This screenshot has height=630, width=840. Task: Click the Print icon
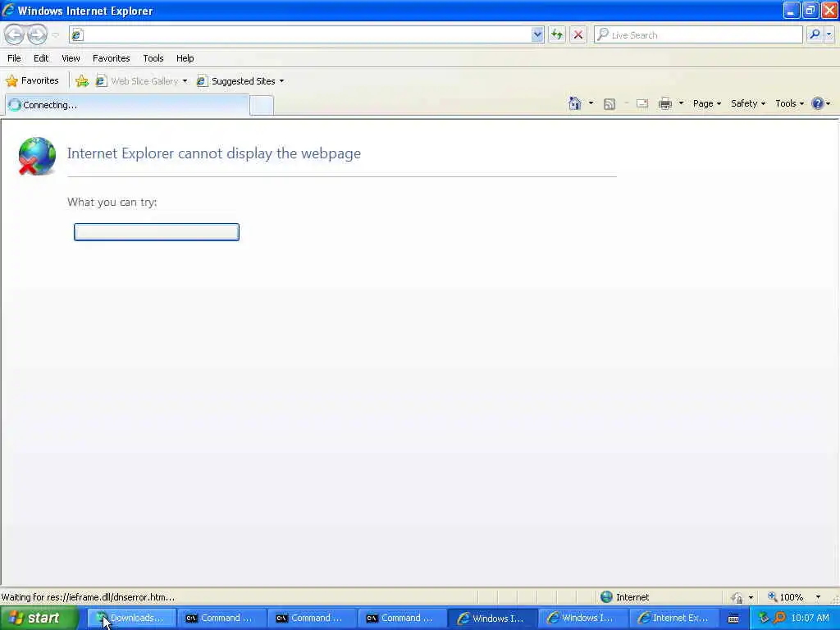point(665,104)
